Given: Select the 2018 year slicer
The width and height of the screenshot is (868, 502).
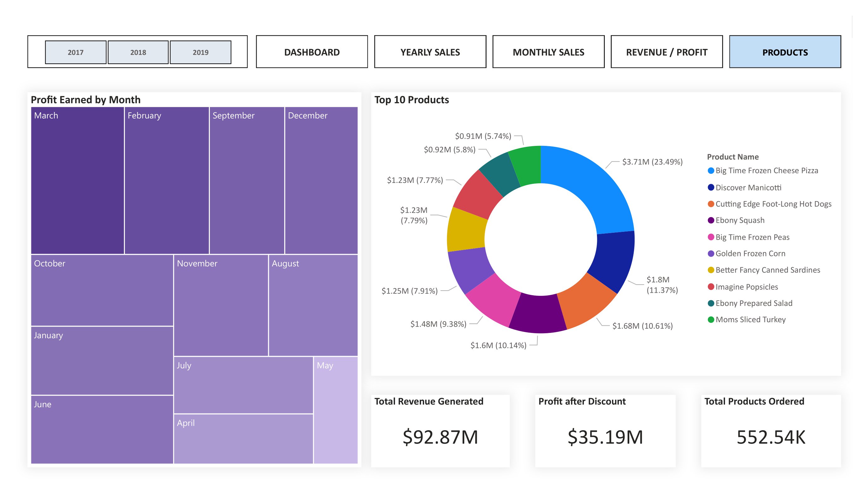Looking at the screenshot, I should point(138,52).
